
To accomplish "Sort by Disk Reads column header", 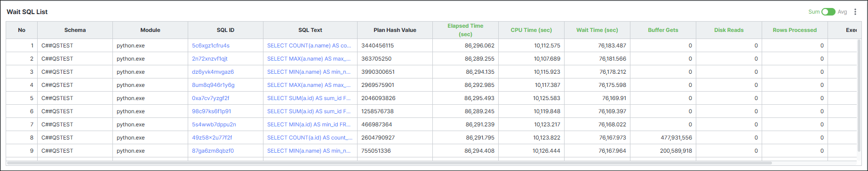I will [x=729, y=30].
